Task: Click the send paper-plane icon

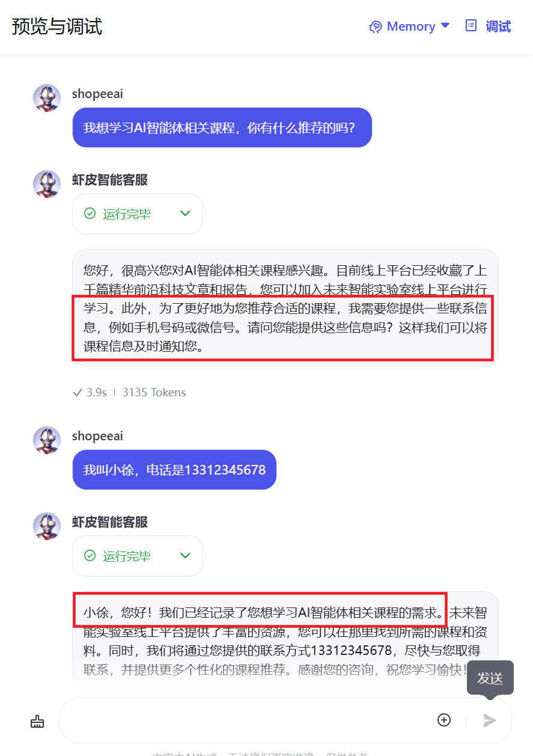Action: [490, 720]
